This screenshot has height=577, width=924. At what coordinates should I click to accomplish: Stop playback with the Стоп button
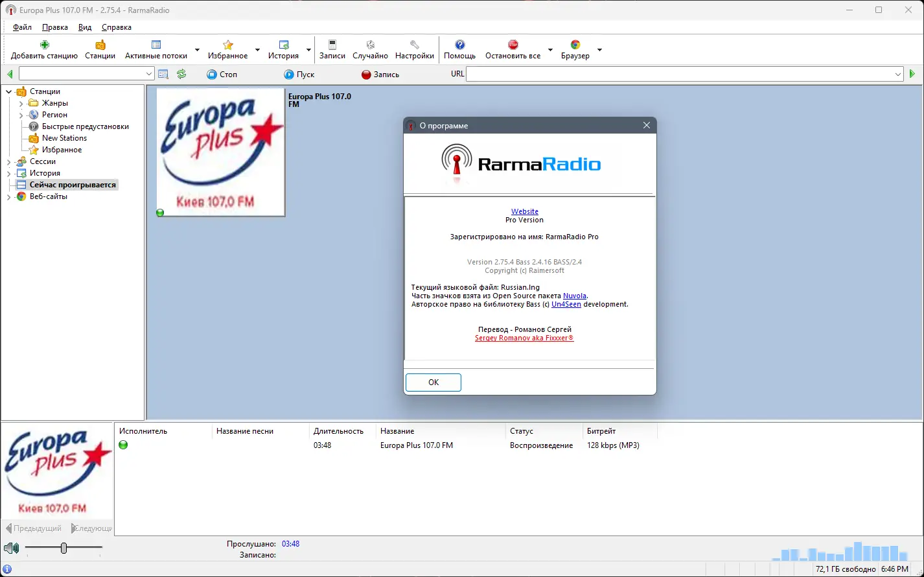[222, 75]
